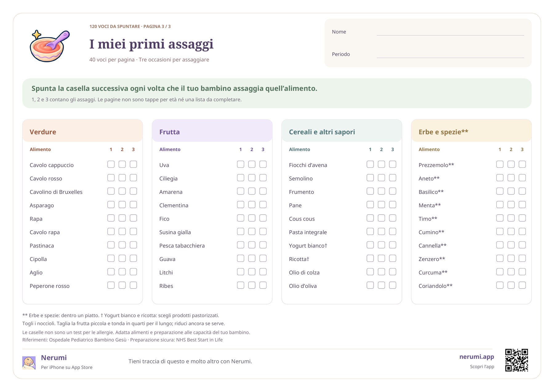
Task: Click the Scopri l'app label
Action: [482, 366]
